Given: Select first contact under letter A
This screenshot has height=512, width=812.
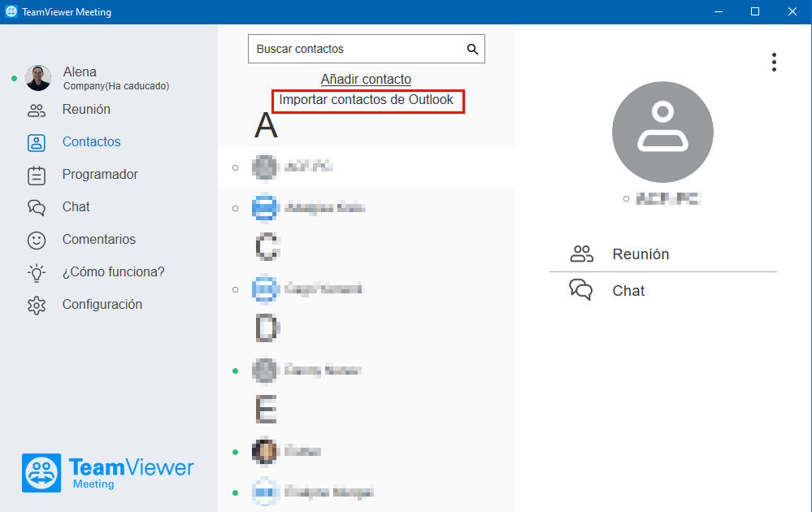Looking at the screenshot, I should (366, 167).
